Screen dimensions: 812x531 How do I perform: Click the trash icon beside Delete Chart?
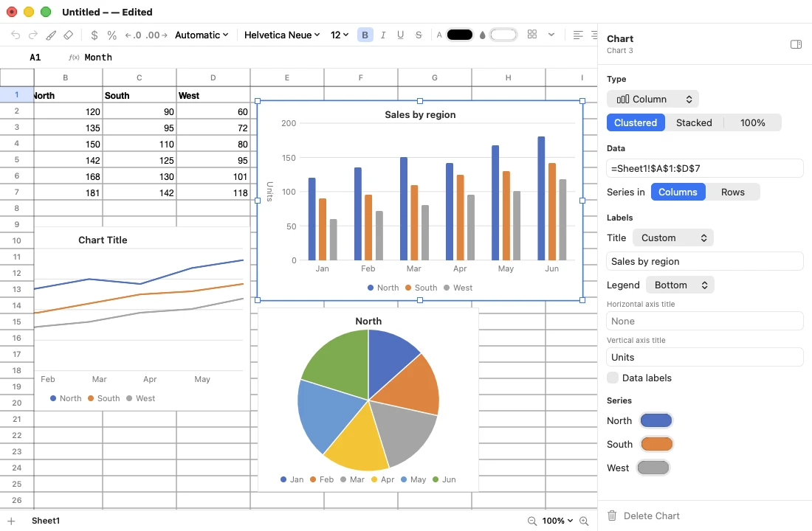coord(612,516)
